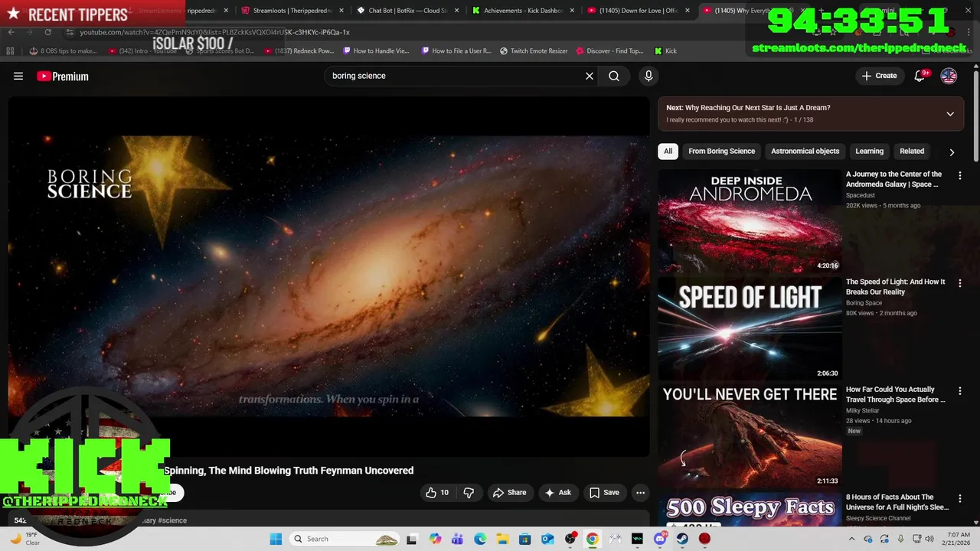
Task: Open File Explorer from the taskbar
Action: click(x=502, y=539)
